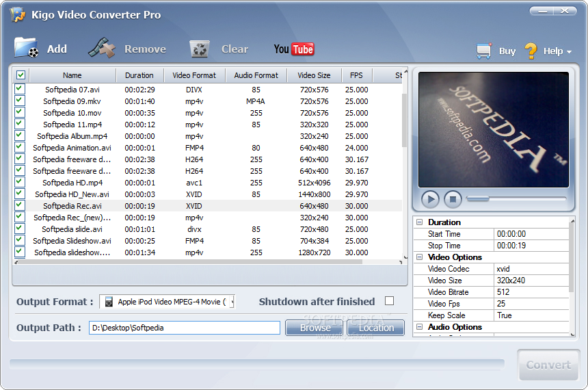This screenshot has height=390, width=588.
Task: Click the file list vertical scrollbar
Action: pyautogui.click(x=405, y=120)
